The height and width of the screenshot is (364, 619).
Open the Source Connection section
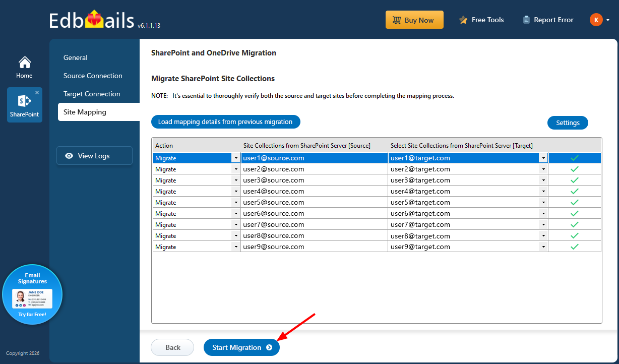point(93,76)
